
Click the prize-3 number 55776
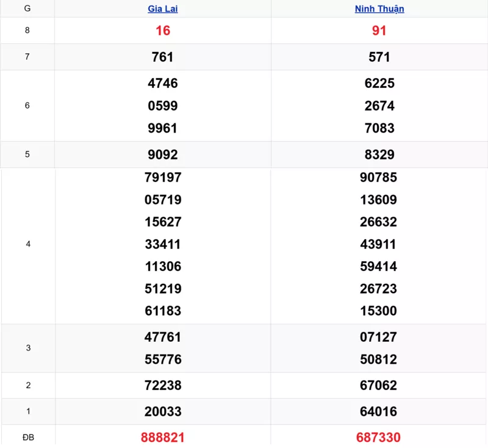163,359
